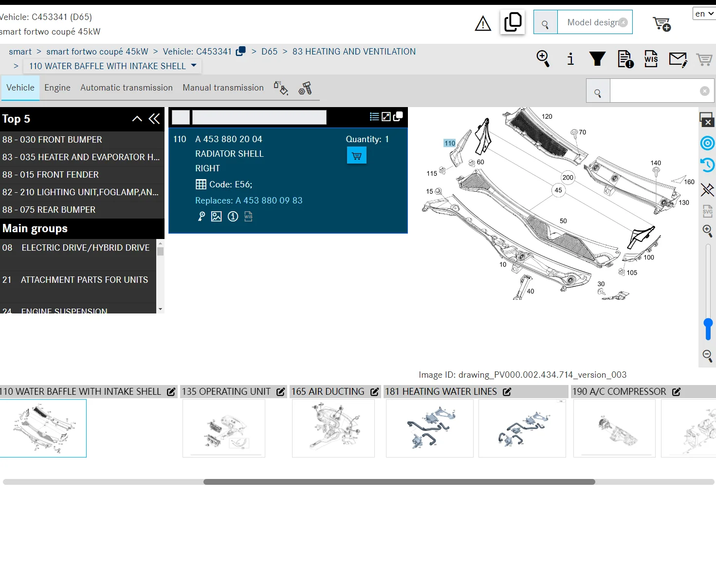
Task: Open the email feedback envelope icon
Action: click(x=678, y=59)
